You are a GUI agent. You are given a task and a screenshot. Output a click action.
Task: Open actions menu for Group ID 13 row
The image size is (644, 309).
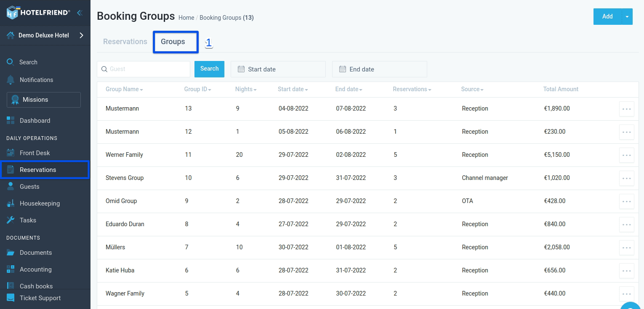point(627,109)
